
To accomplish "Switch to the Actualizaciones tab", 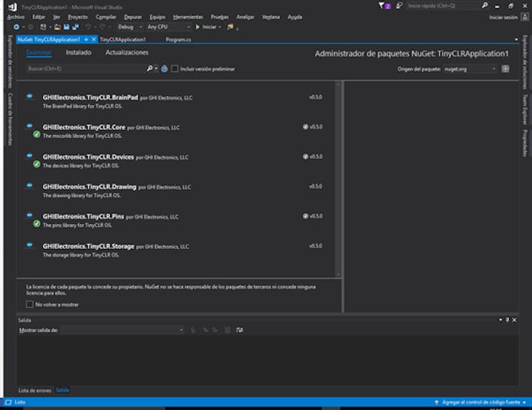I will tap(127, 52).
